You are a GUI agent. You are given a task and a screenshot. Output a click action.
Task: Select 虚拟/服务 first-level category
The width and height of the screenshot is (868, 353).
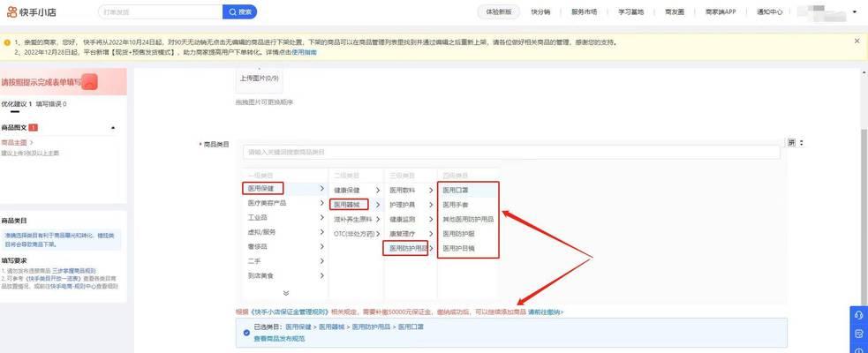click(x=262, y=232)
